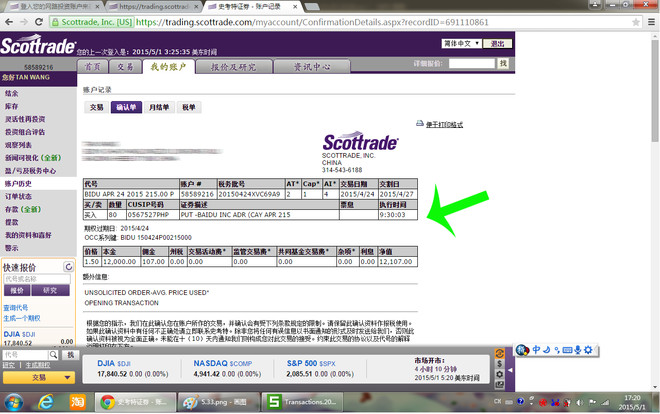Click the 研究 button in the quick quote panel

[50, 290]
